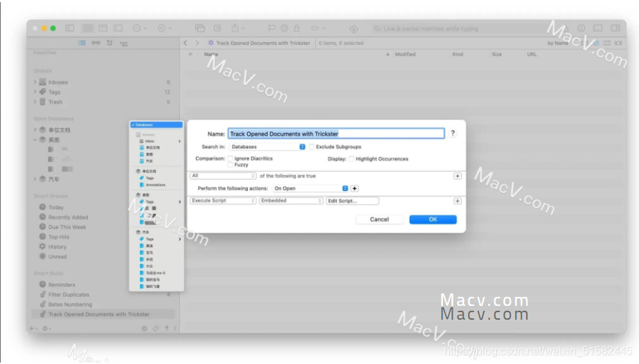Screen dimensions: 639x364
Task: Toggle the unread circle toolbar icon
Action: click(285, 28)
